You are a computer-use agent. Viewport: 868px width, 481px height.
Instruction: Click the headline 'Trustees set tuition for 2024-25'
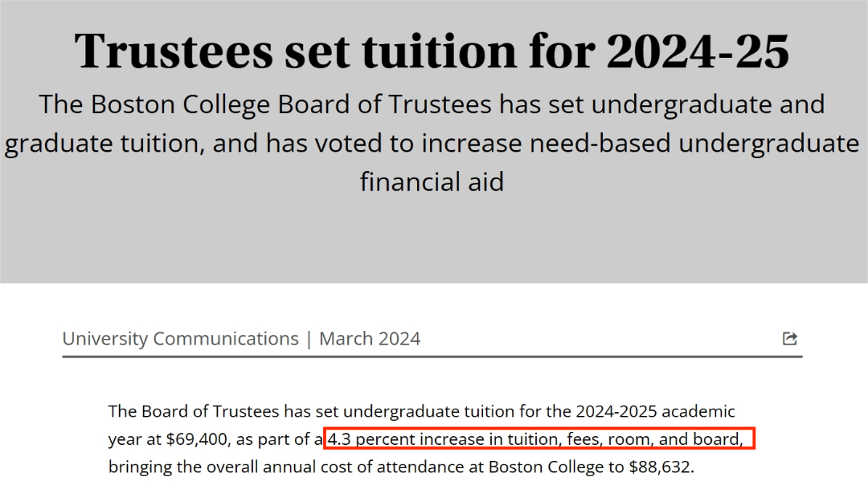click(432, 51)
